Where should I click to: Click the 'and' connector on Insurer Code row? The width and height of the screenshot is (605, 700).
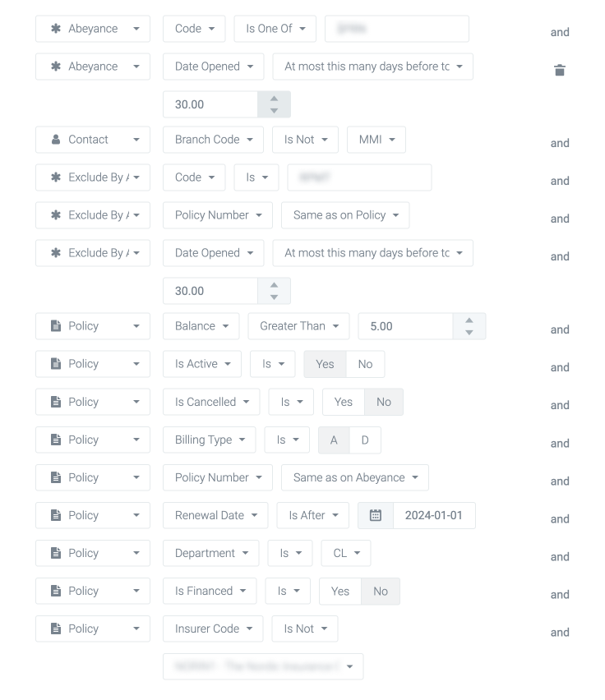560,633
